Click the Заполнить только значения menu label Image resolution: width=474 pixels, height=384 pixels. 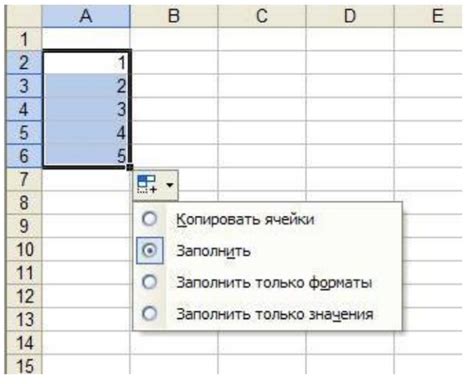(275, 314)
